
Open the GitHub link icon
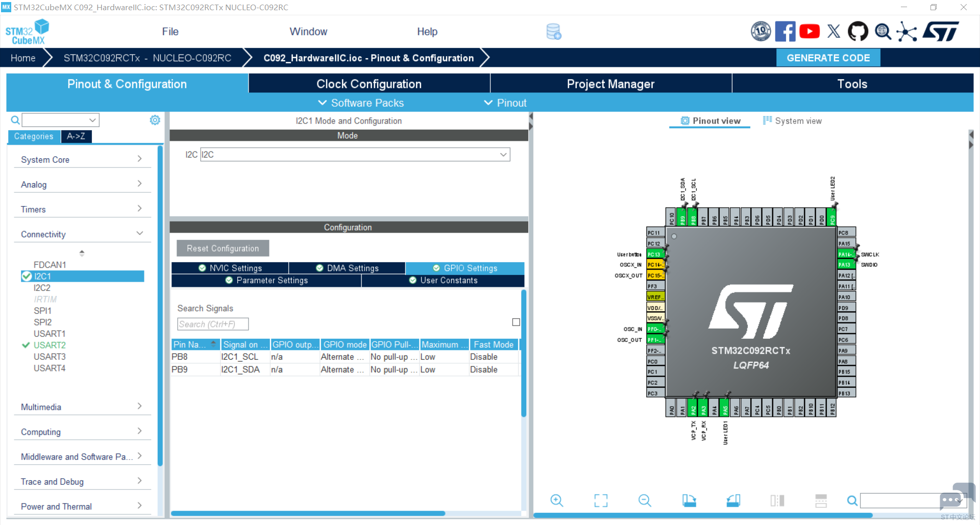(858, 32)
